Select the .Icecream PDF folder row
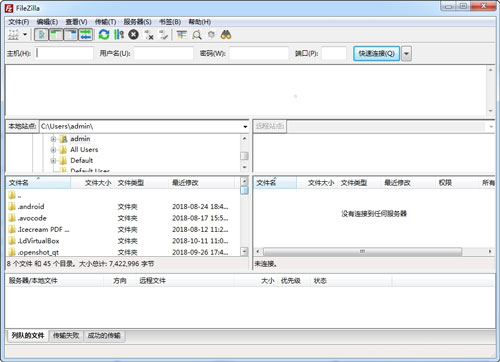Viewport: 500px width, 362px height. click(123, 229)
